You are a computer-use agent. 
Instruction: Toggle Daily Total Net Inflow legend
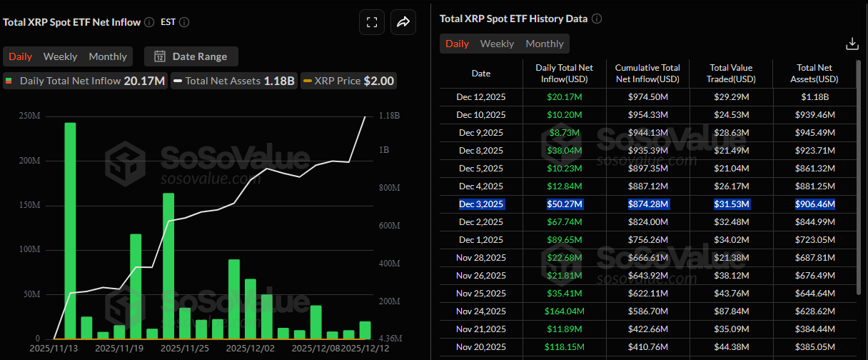(86, 81)
